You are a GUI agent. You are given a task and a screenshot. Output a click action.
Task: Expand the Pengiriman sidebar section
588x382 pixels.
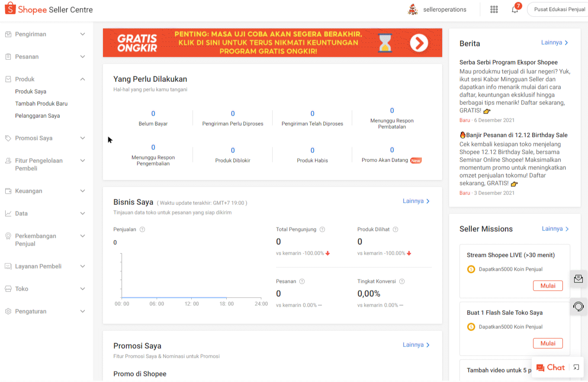(x=83, y=34)
